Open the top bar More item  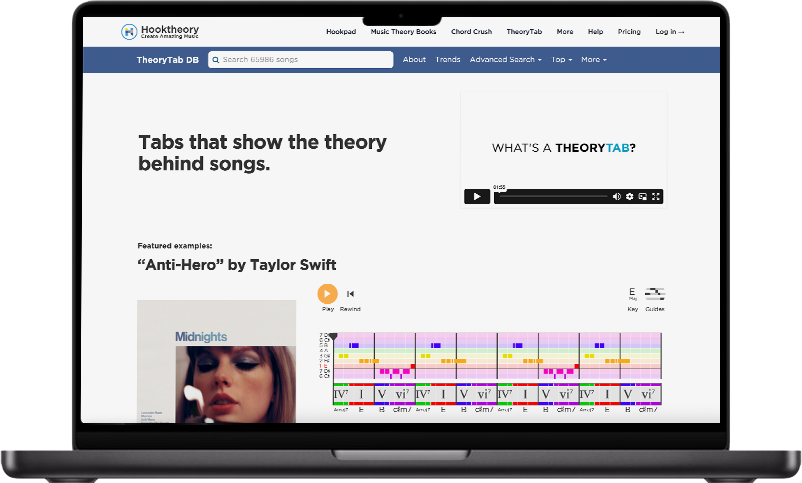[x=565, y=32]
